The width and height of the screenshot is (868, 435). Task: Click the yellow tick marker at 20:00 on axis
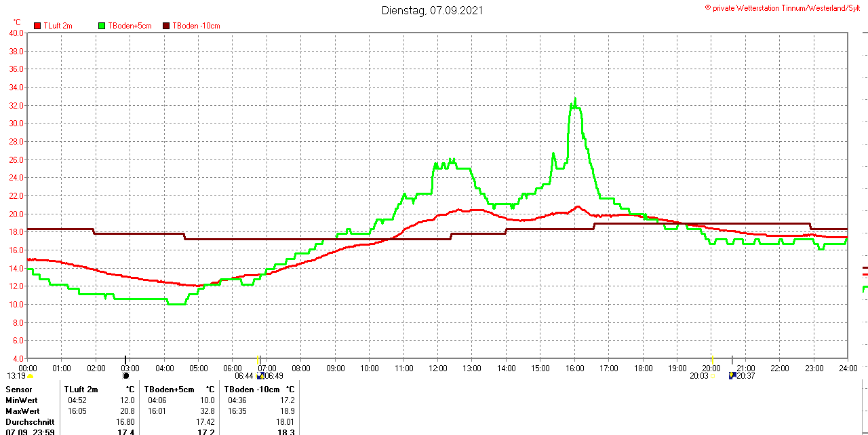(711, 359)
